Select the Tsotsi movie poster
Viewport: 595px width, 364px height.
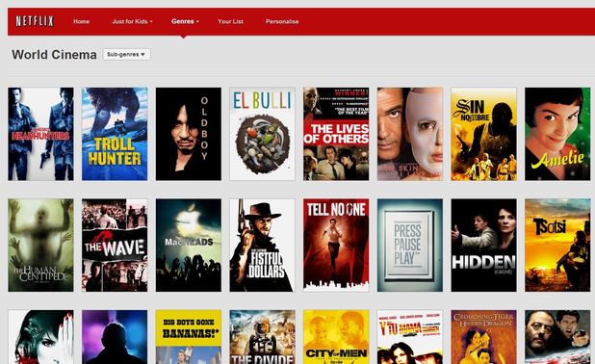[557, 246]
